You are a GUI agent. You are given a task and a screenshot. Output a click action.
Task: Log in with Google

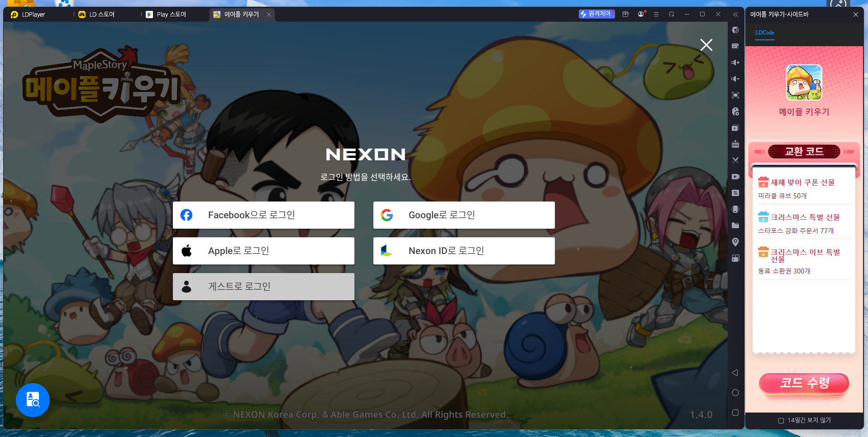click(x=463, y=215)
